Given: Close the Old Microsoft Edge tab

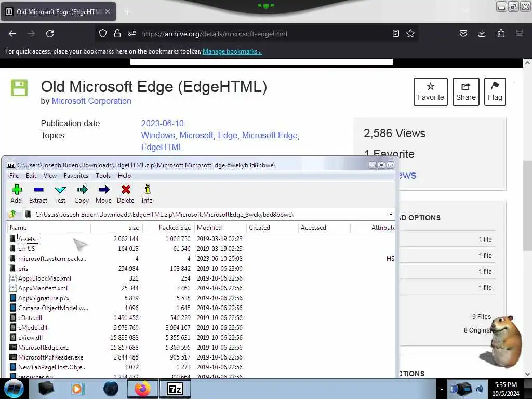Looking at the screenshot, I should click(x=108, y=11).
